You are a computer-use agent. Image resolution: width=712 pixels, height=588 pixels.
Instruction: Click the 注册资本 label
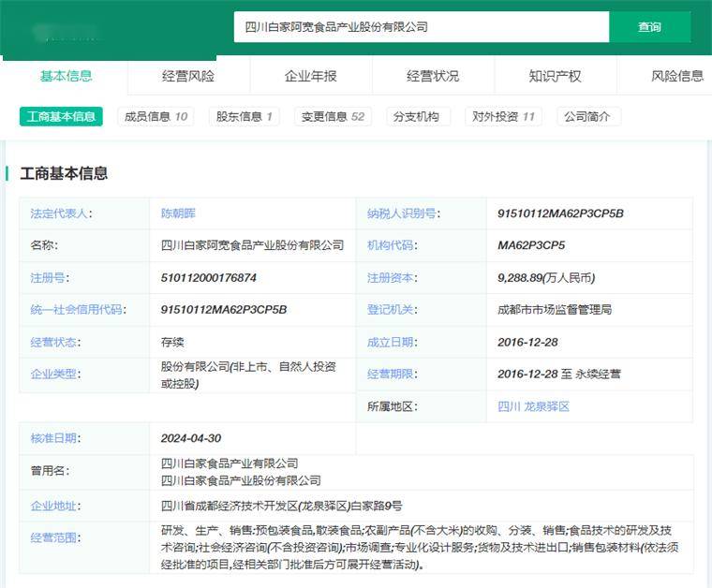coord(393,278)
